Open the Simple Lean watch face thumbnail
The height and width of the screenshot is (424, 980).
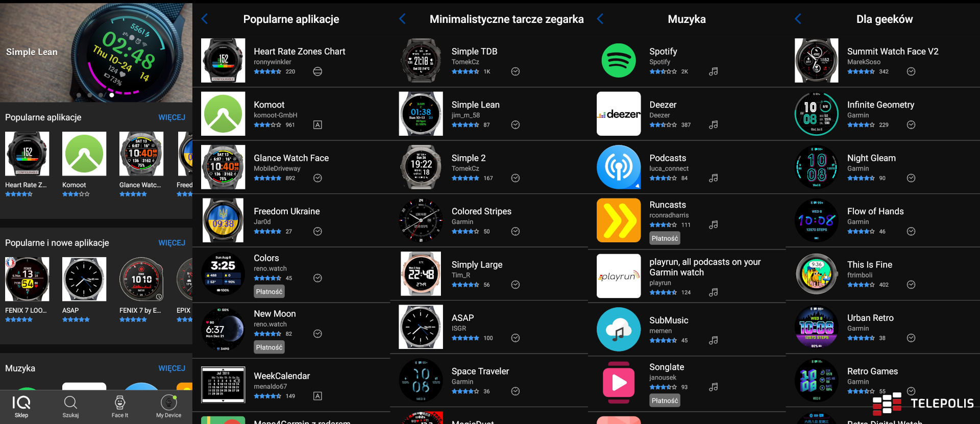click(421, 114)
